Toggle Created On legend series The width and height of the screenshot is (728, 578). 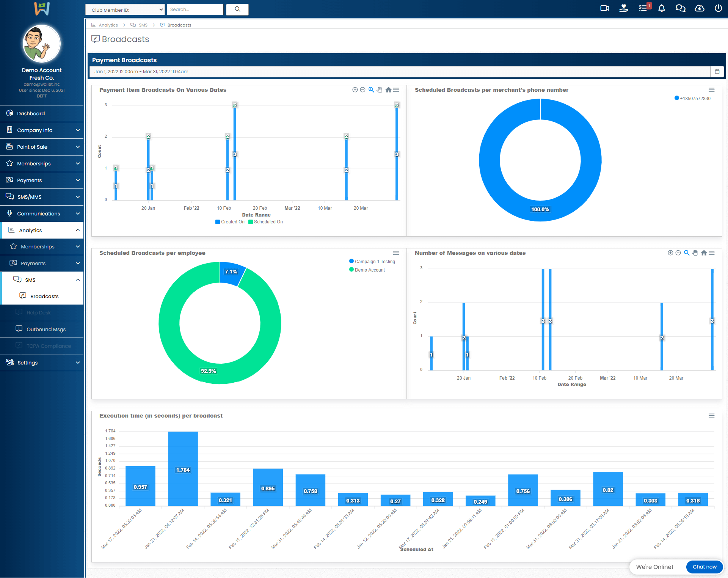click(x=230, y=222)
